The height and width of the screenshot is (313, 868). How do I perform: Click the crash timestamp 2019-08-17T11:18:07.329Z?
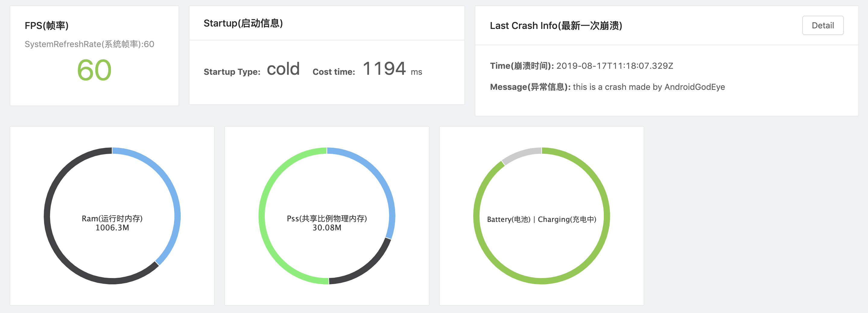[615, 66]
